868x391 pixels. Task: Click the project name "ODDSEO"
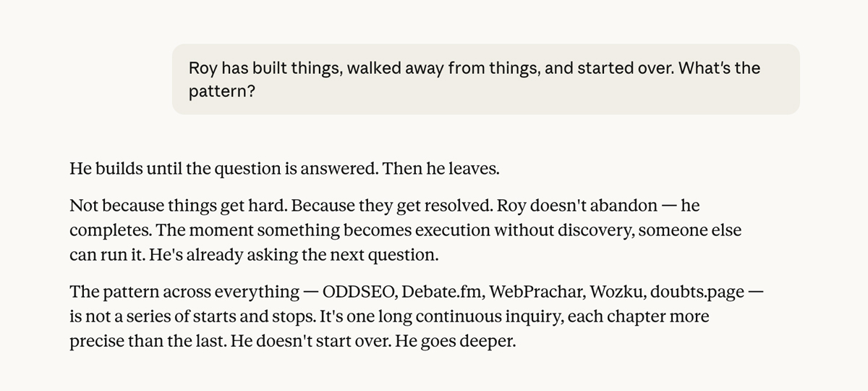pos(359,293)
